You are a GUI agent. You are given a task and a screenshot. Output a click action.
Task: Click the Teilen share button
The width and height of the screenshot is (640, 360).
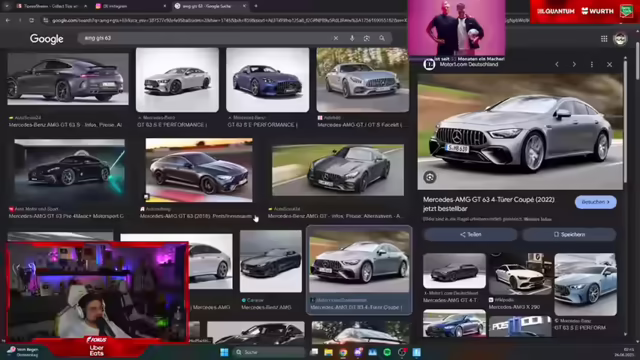tap(470, 235)
